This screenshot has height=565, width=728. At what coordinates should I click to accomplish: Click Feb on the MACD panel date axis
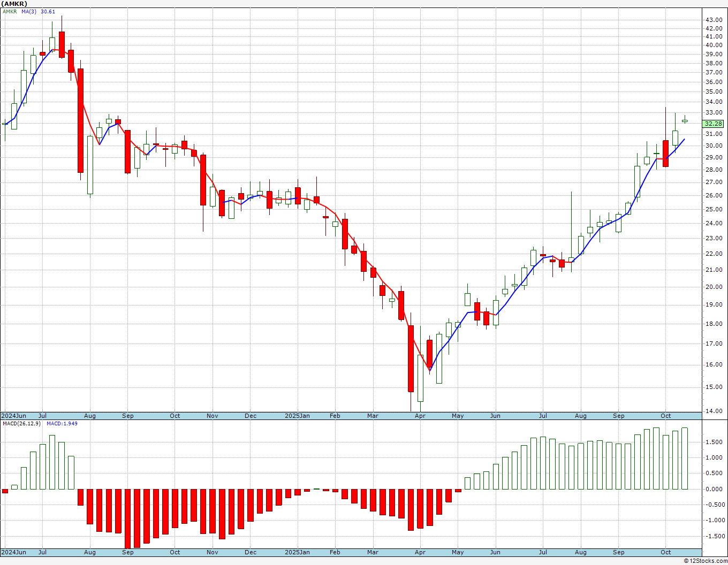point(335,552)
